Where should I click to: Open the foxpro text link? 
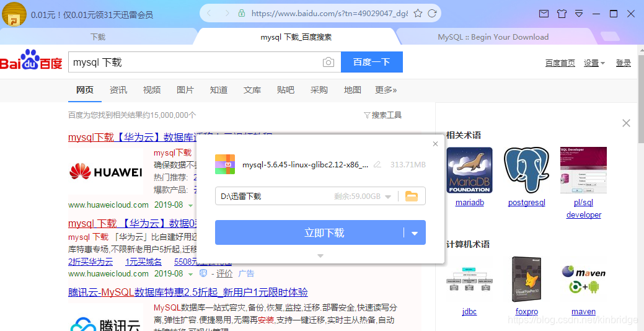[526, 312]
